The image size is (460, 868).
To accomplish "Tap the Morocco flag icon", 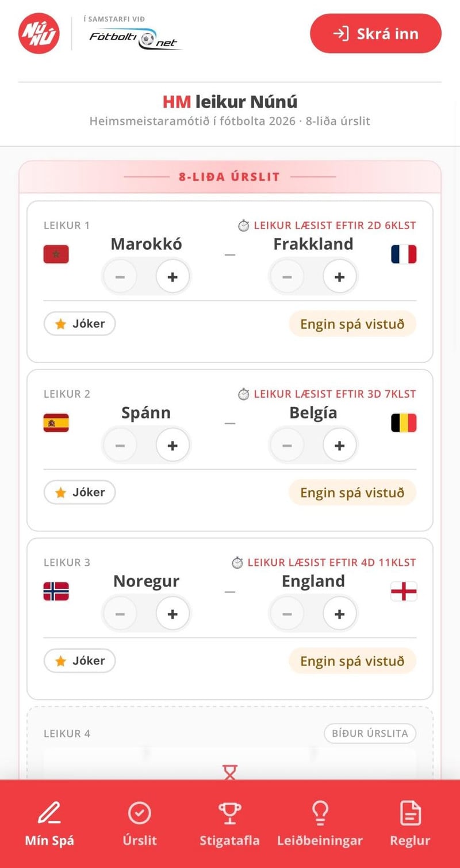I will pyautogui.click(x=56, y=254).
